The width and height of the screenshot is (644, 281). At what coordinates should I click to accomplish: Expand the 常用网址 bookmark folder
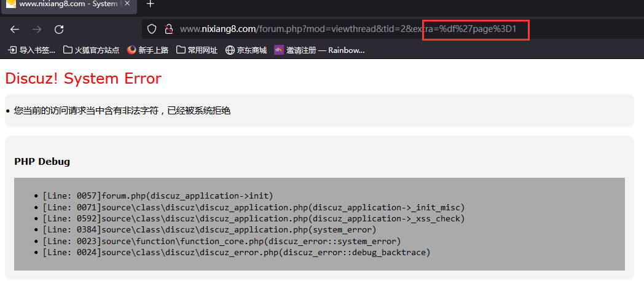click(x=197, y=50)
